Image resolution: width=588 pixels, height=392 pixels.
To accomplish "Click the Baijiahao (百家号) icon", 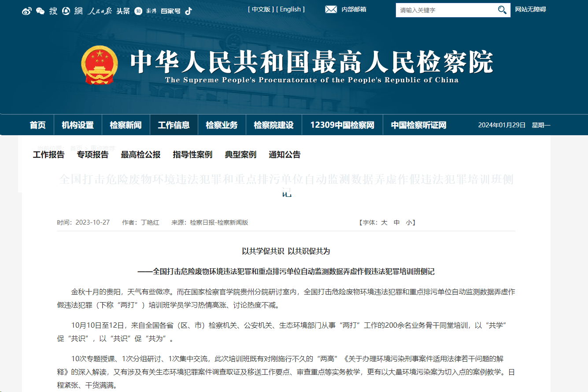I will click(x=170, y=11).
